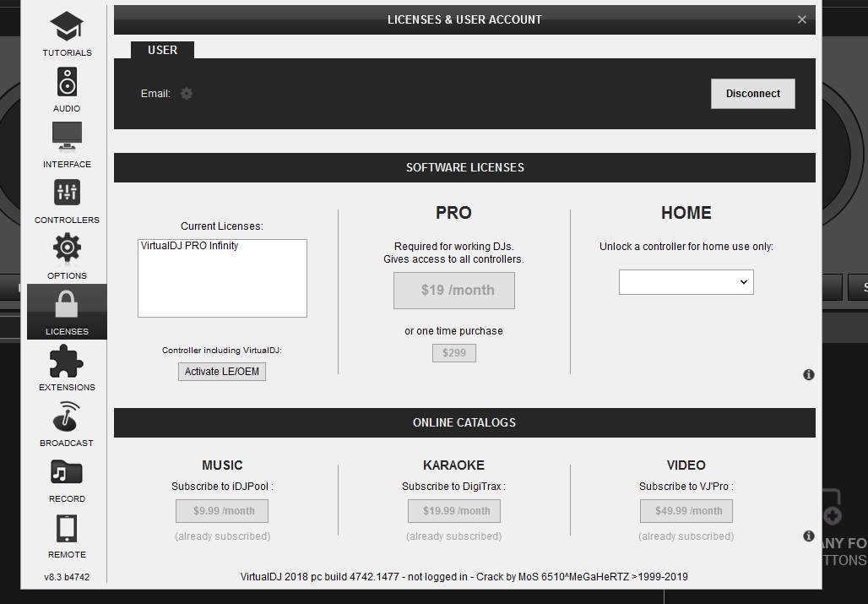This screenshot has width=868, height=604.
Task: Switch to the USER tab
Action: (x=162, y=50)
